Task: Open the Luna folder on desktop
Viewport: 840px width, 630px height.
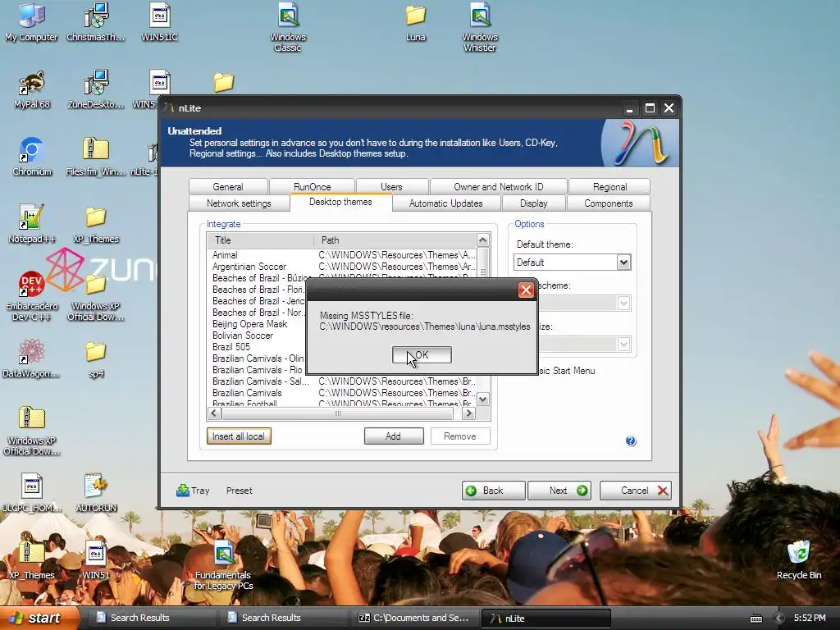Action: pyautogui.click(x=416, y=22)
